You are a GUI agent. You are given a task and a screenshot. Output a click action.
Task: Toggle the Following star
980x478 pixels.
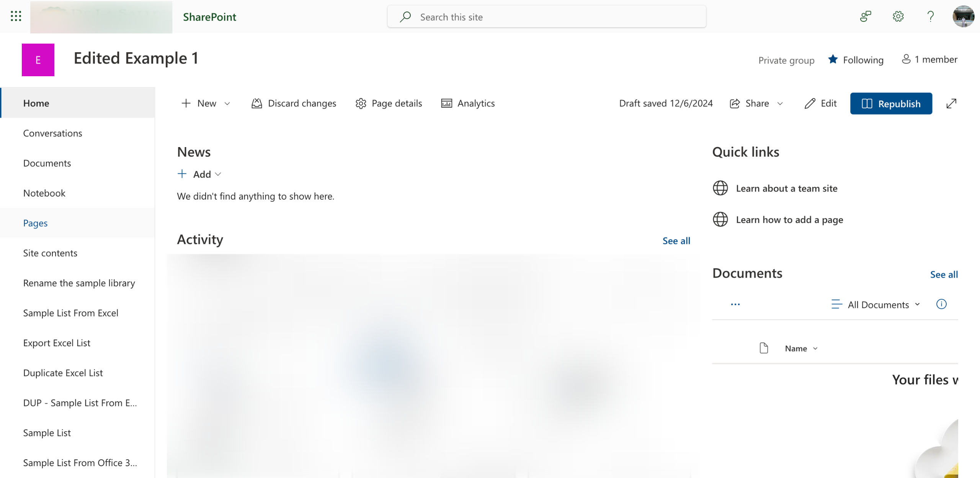click(833, 59)
